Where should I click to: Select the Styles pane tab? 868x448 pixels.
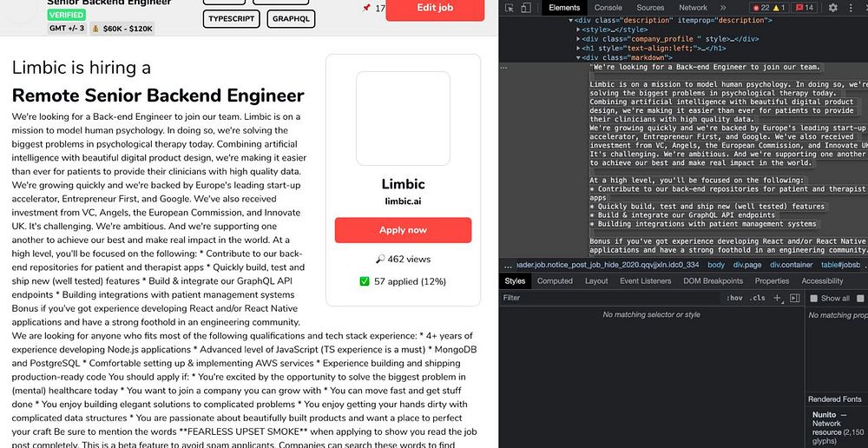pyautogui.click(x=515, y=280)
